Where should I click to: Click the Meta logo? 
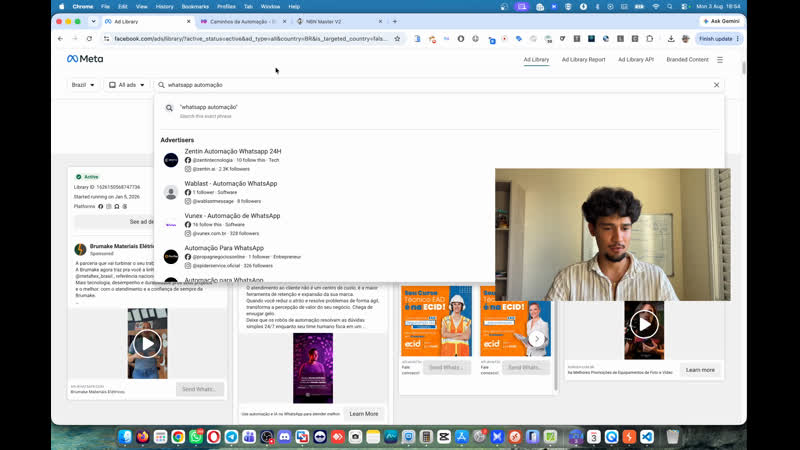(85, 59)
